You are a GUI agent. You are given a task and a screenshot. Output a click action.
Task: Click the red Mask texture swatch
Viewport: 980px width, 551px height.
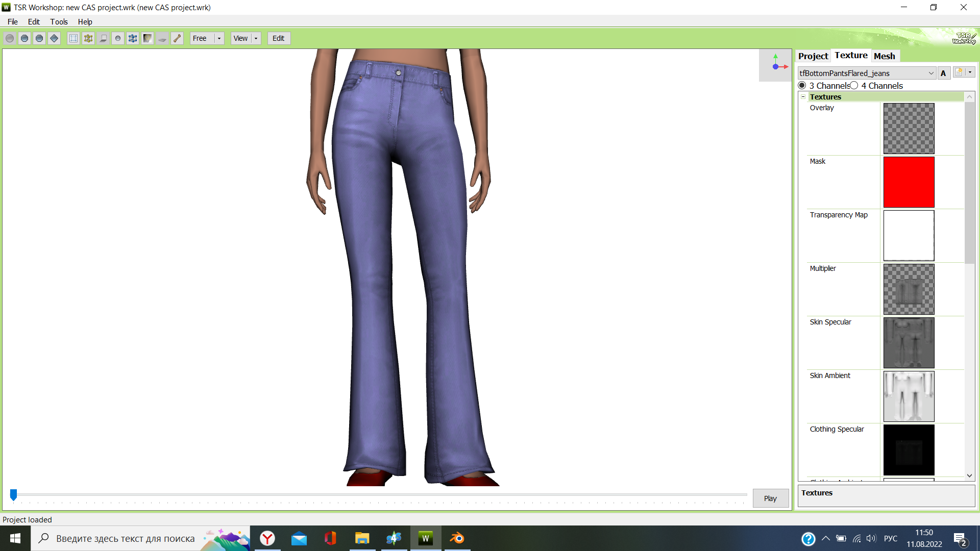coord(909,182)
